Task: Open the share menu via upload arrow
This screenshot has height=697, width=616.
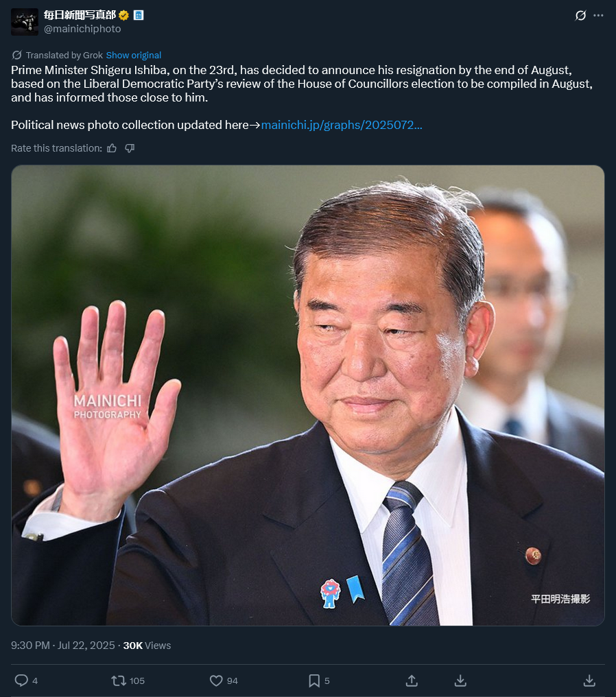Action: coord(412,681)
